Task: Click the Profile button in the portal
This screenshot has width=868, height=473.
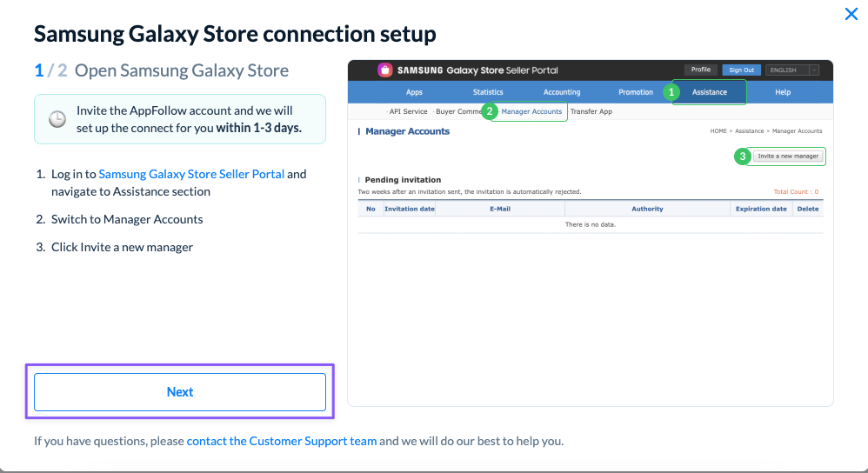Action: [700, 70]
